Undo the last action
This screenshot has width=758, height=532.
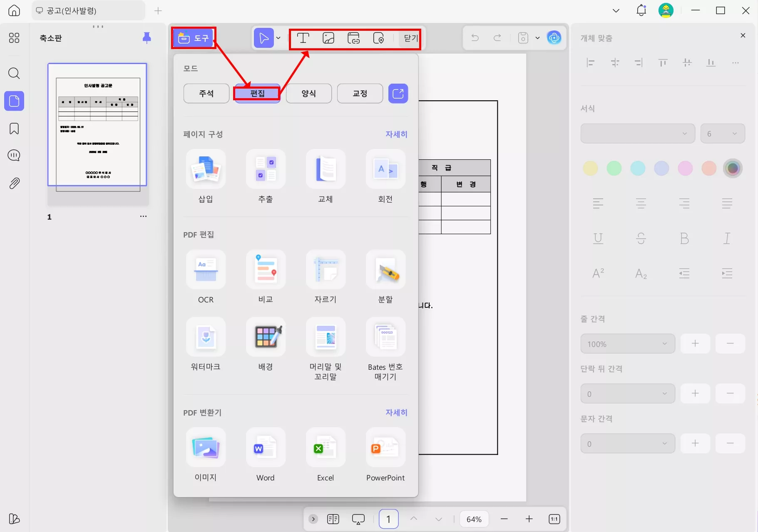click(475, 38)
